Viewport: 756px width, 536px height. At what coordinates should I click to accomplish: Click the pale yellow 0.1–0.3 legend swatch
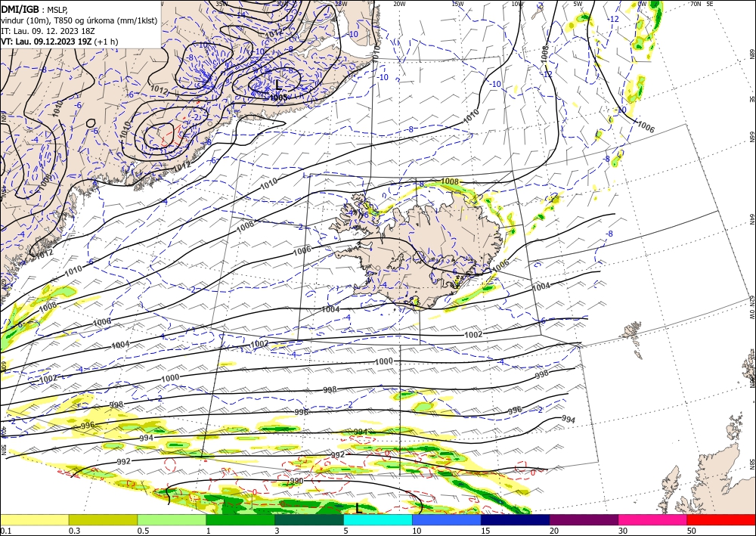coord(34,519)
